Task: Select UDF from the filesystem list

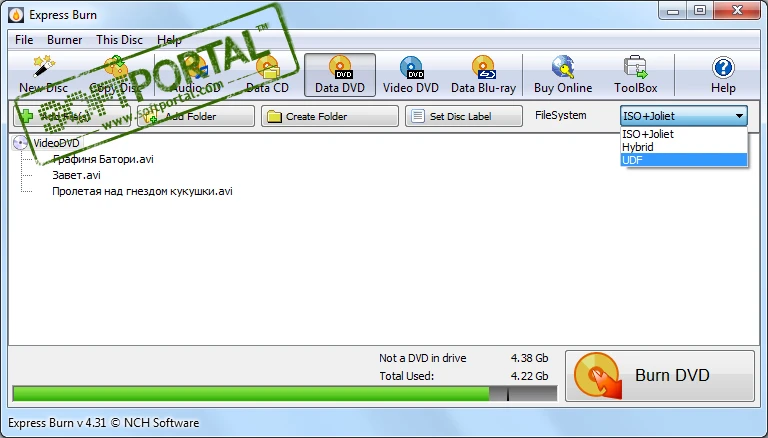Action: coord(683,160)
